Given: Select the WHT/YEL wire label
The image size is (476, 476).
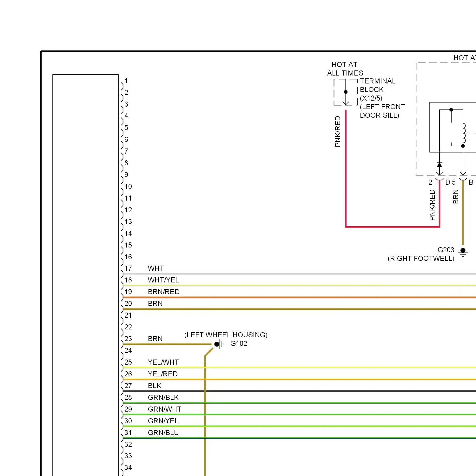Looking at the screenshot, I should (x=163, y=280).
